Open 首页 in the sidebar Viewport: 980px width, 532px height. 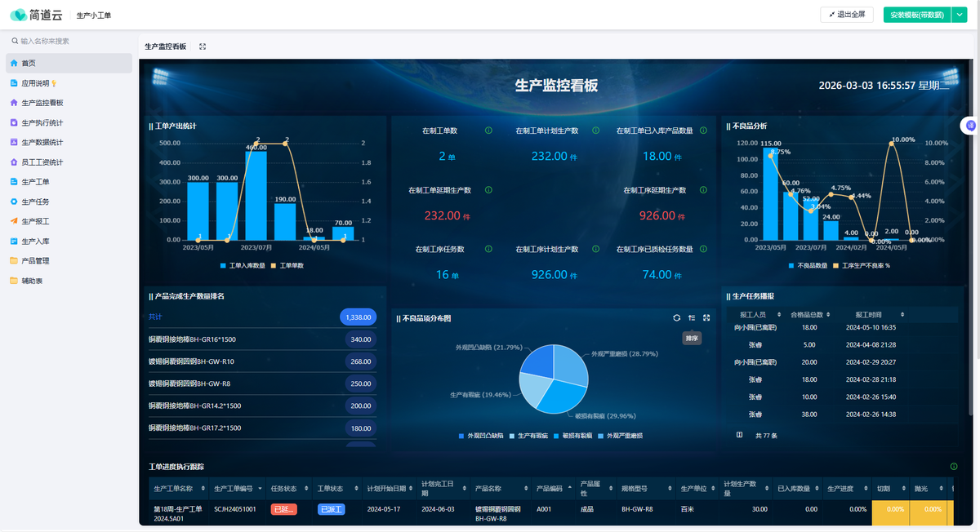pyautogui.click(x=69, y=63)
